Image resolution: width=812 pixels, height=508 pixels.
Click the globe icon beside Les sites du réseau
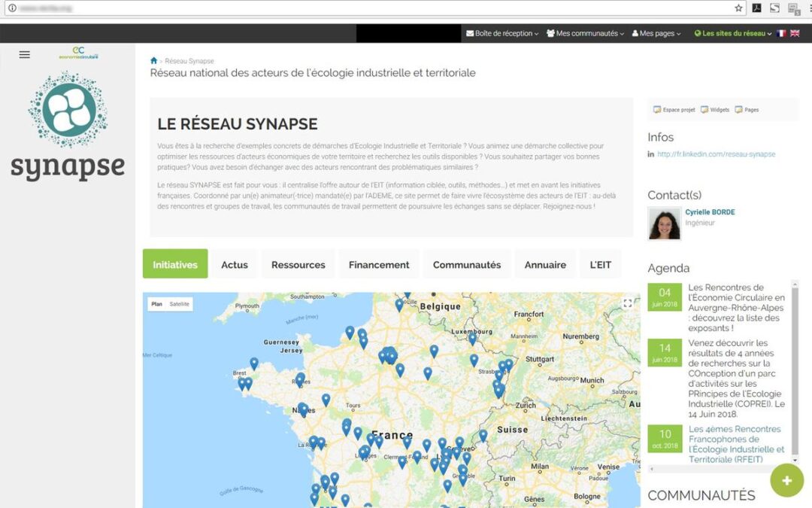[x=698, y=33]
